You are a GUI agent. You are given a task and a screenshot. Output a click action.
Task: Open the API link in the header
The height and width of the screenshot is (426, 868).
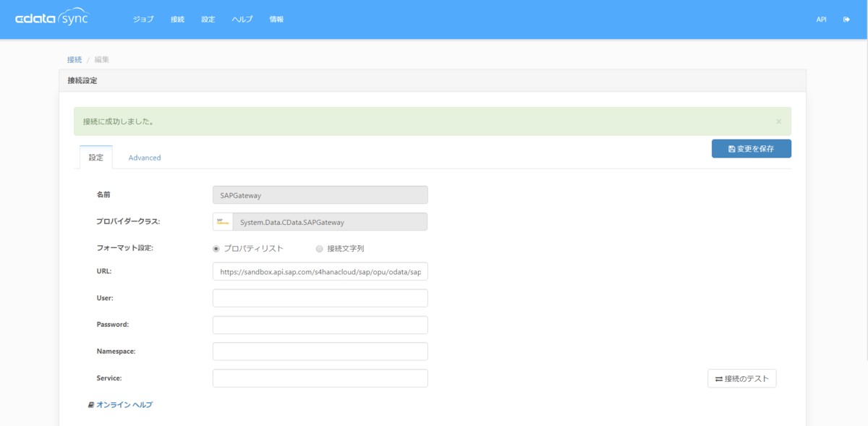pos(821,20)
